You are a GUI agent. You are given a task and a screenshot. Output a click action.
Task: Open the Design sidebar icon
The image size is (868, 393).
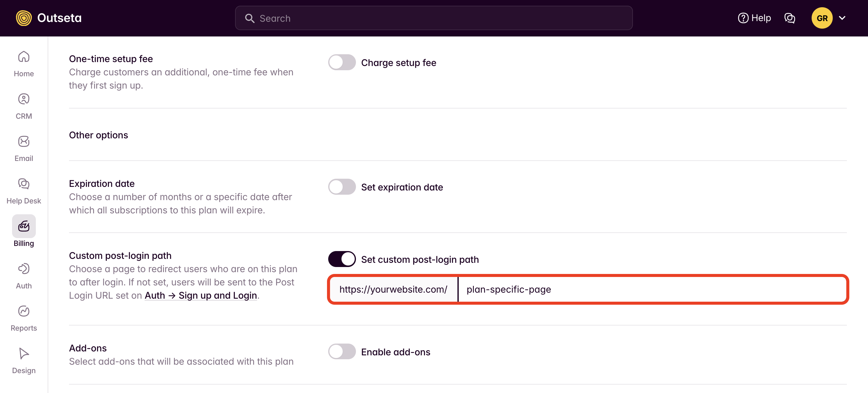click(x=24, y=354)
